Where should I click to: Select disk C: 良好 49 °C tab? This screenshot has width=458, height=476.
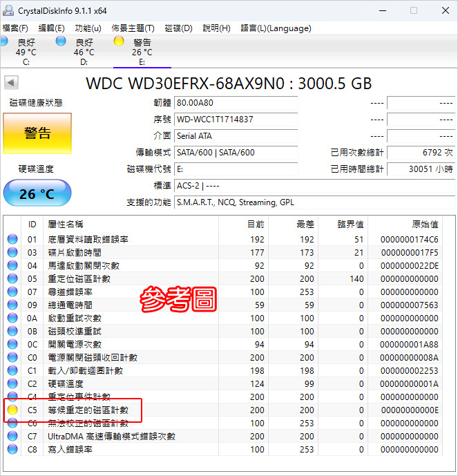pos(26,51)
